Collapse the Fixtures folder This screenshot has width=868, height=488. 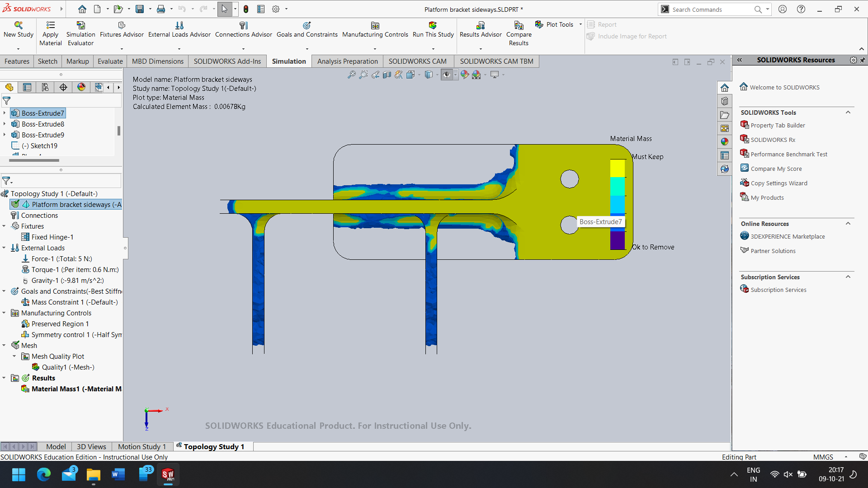[4, 226]
